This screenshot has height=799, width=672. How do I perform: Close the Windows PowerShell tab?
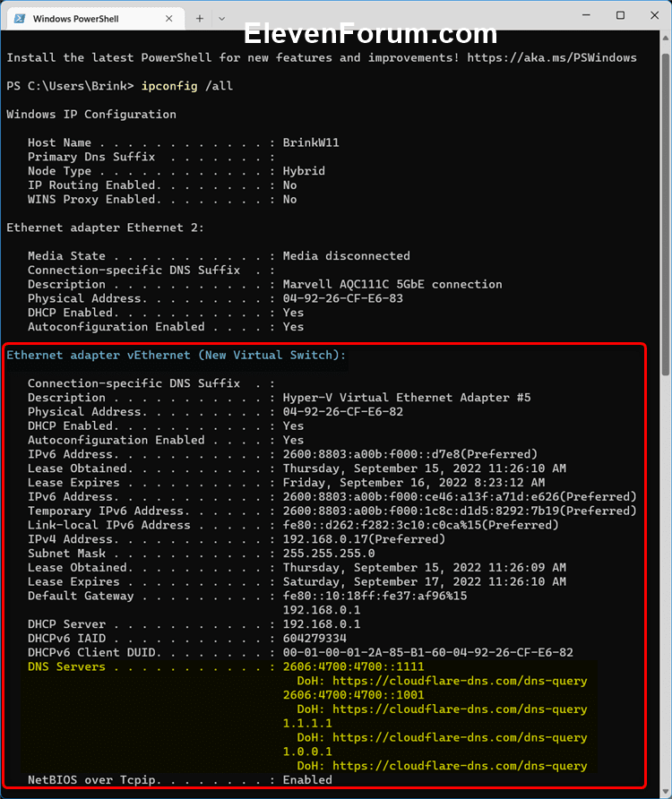point(168,18)
